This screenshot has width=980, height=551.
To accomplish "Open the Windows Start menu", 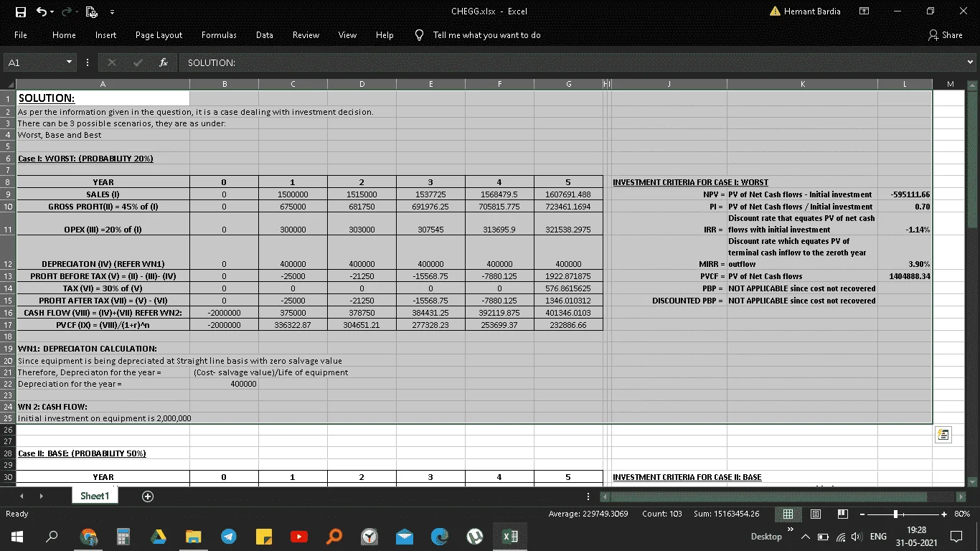I will [x=17, y=537].
